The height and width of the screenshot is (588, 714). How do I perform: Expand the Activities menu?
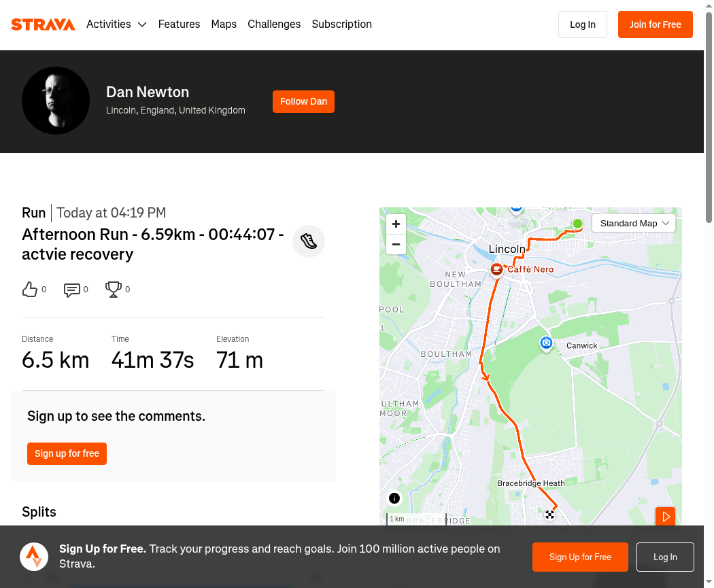116,24
